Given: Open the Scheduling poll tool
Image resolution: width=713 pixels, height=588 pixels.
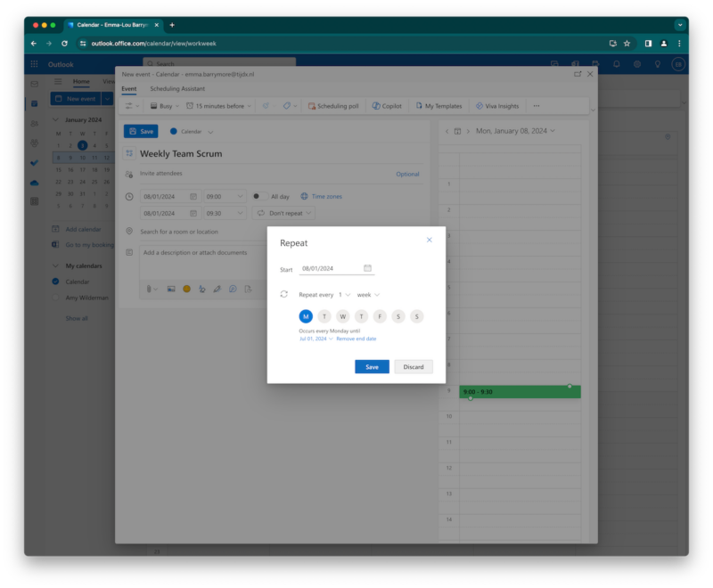Looking at the screenshot, I should 333,106.
